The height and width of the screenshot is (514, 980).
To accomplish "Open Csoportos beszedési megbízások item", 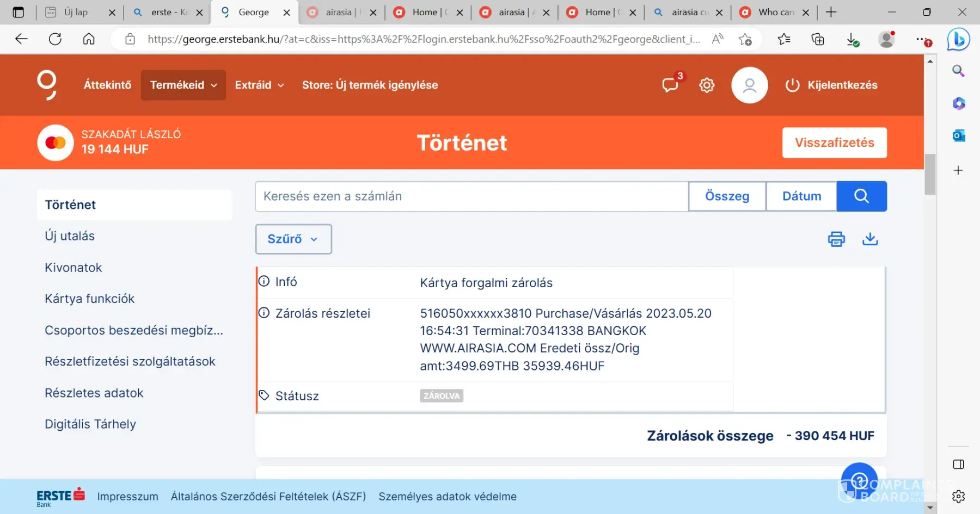I will (x=134, y=330).
